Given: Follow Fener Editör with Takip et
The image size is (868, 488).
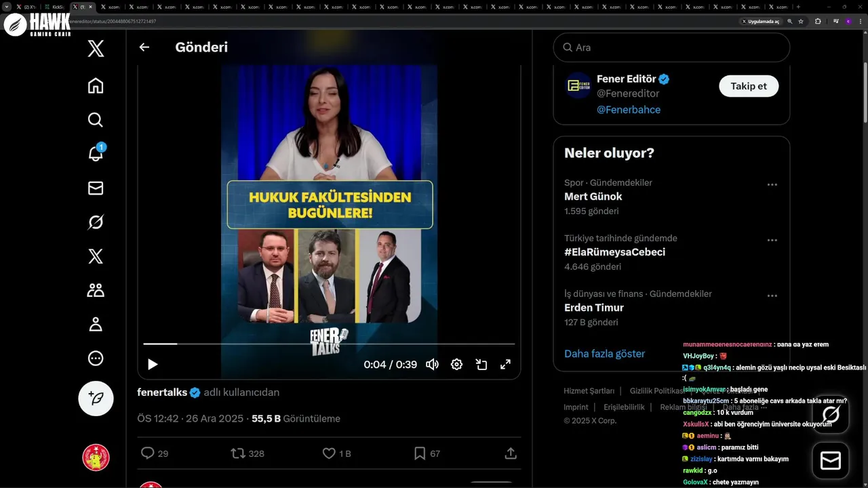Looking at the screenshot, I should pos(749,86).
